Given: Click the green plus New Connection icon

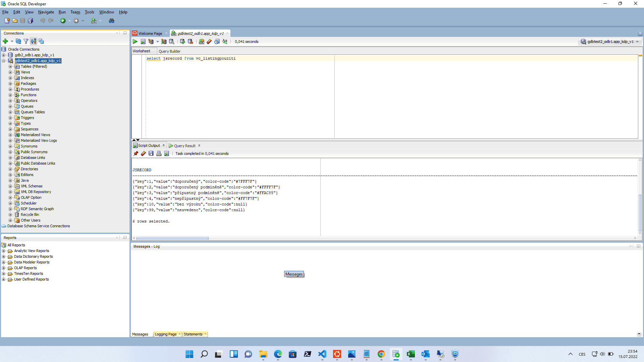Looking at the screenshot, I should (5, 41).
